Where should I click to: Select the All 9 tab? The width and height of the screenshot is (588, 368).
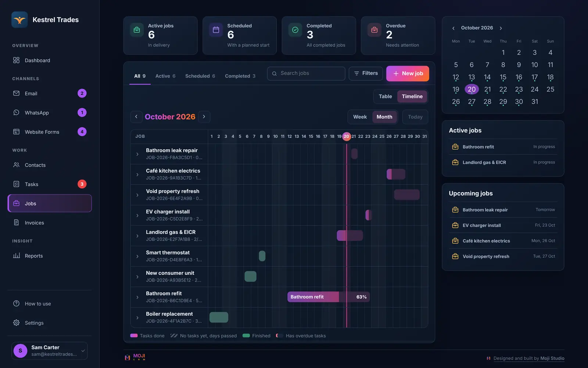(140, 76)
